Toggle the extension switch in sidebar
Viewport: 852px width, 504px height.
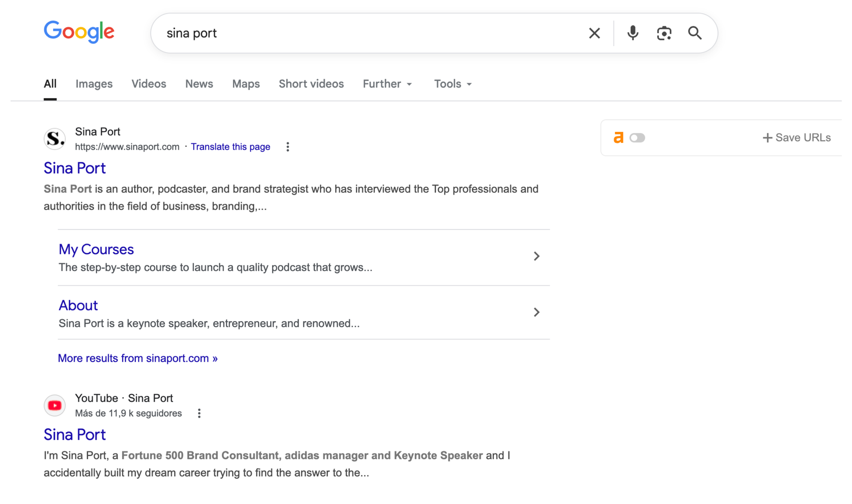[637, 138]
